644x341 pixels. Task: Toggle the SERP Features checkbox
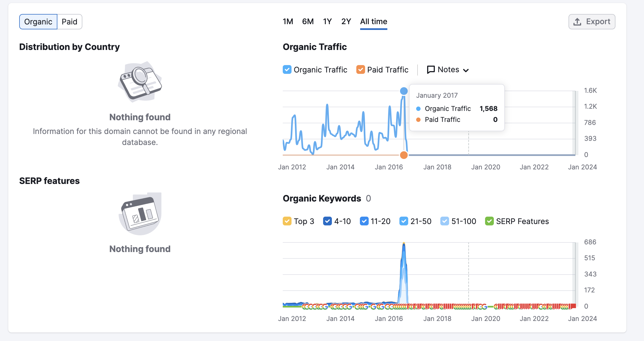click(489, 221)
